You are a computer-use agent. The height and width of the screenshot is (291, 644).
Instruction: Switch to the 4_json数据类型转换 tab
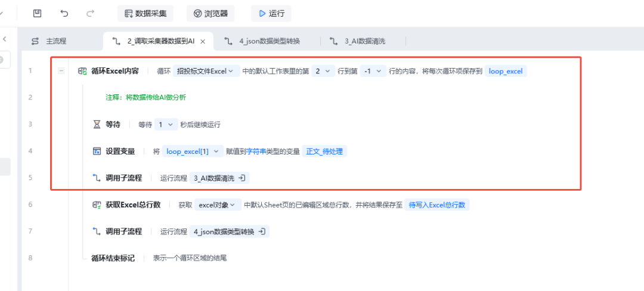point(262,41)
